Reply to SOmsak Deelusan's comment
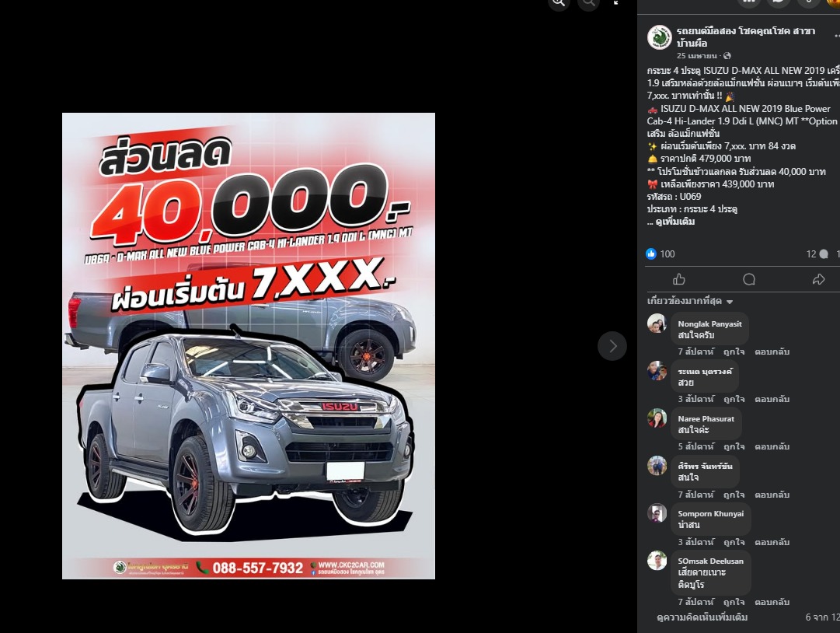This screenshot has width=840, height=633. (x=772, y=602)
